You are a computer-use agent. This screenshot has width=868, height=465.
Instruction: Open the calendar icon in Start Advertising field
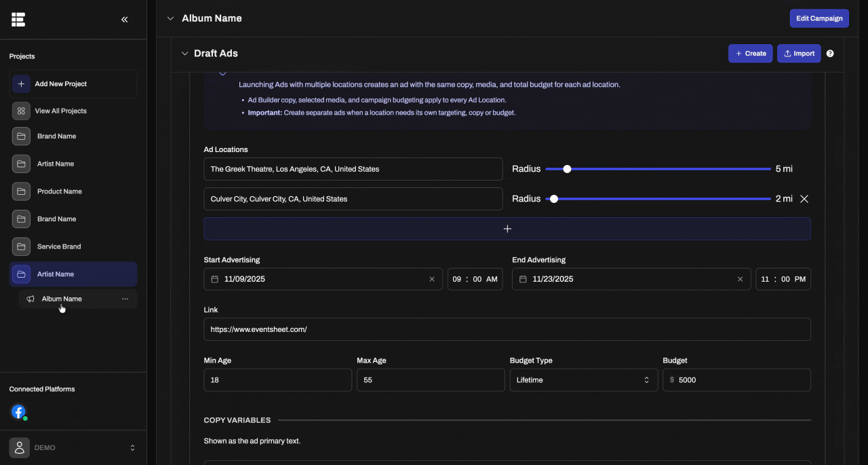click(x=215, y=279)
